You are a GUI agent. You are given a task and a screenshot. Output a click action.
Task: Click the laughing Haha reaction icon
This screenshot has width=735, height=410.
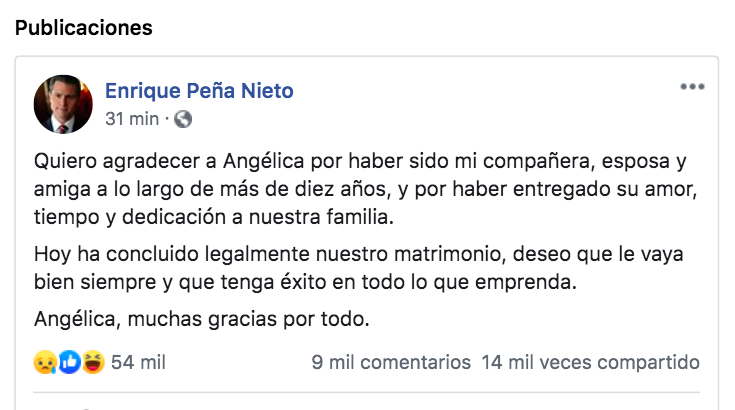coord(93,362)
